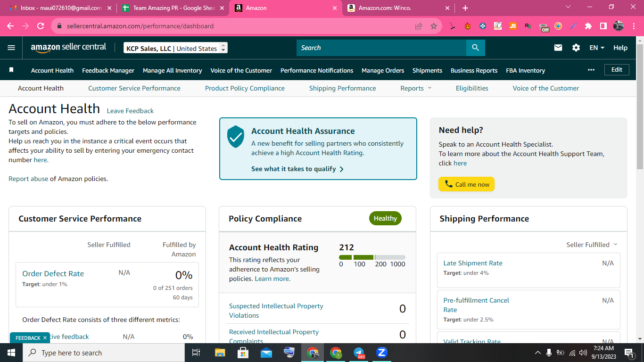Open Feedback Manager in the navigation bar
Image resolution: width=644 pixels, height=362 pixels.
(x=108, y=70)
